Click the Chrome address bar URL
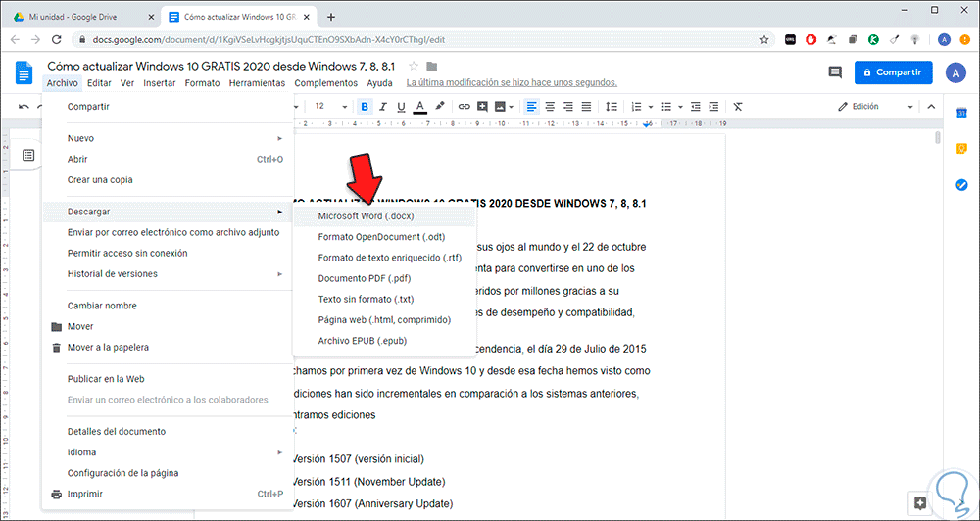The image size is (980, 521). (x=270, y=39)
